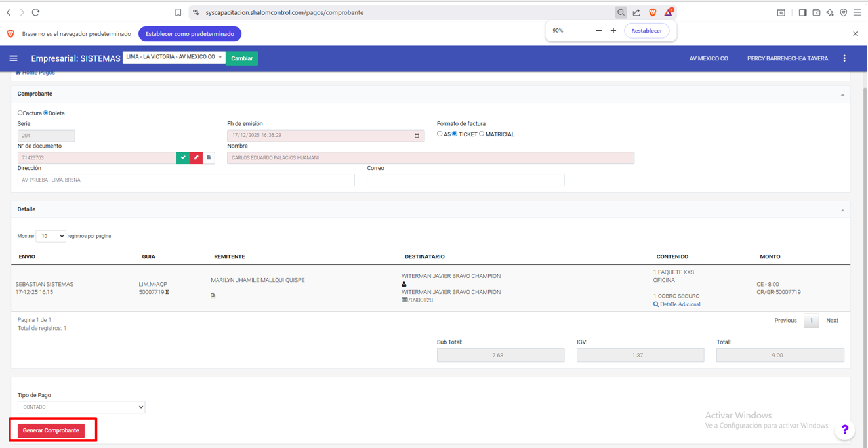
Task: Collapse the Comprobante panel section
Action: [842, 94]
